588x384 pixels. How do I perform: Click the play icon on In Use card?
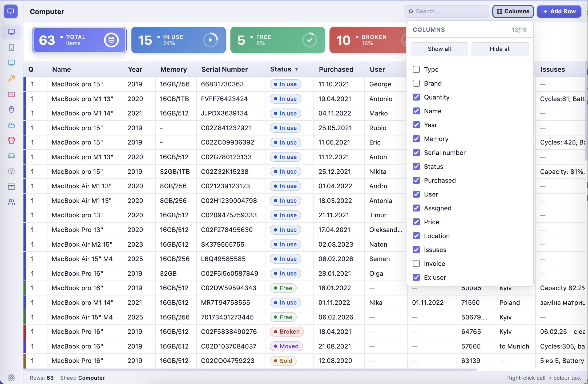tap(211, 40)
